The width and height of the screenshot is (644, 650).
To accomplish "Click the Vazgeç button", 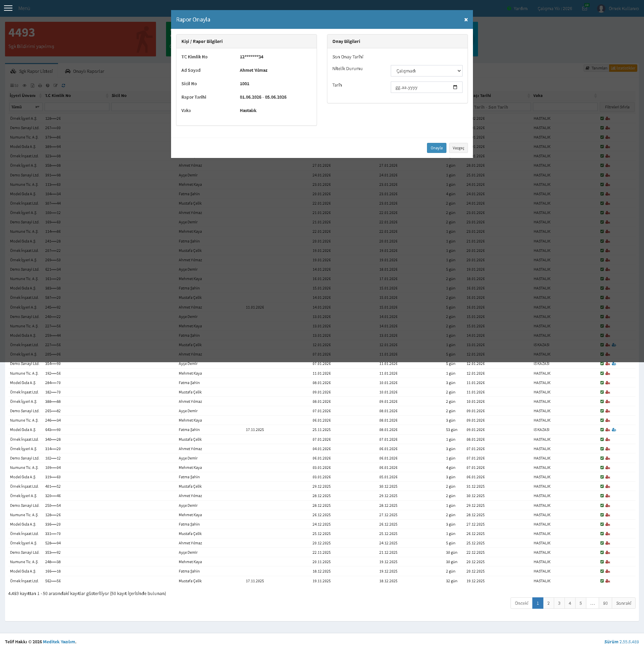I will click(458, 148).
